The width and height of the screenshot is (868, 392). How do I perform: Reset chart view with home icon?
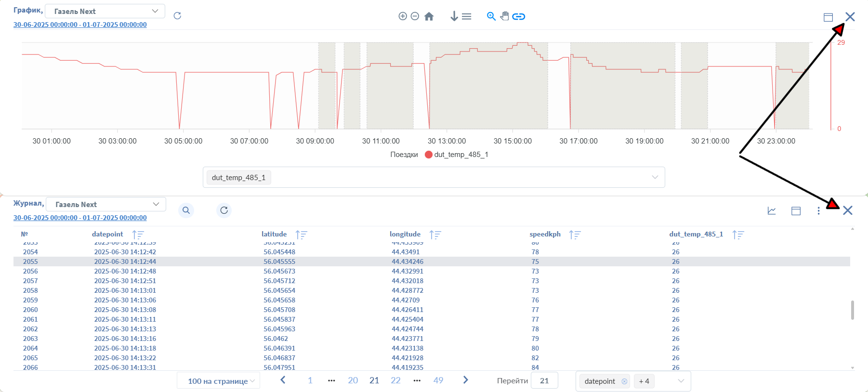click(x=429, y=16)
